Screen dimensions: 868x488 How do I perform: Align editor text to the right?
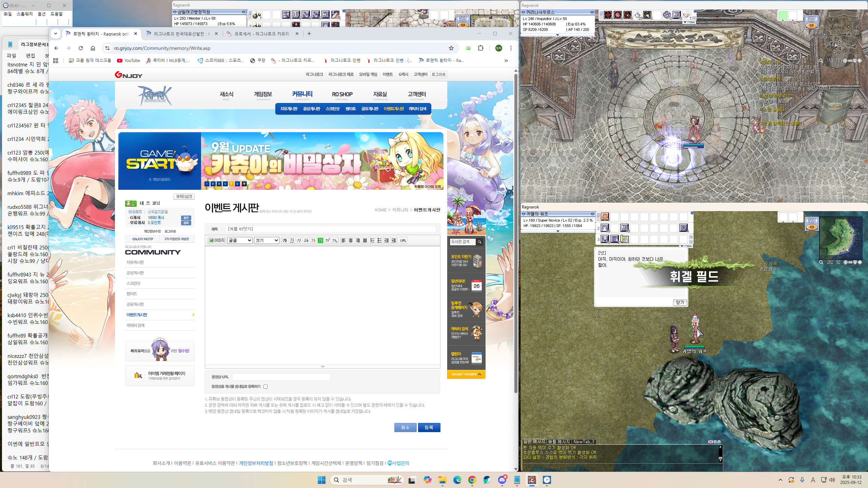coord(358,240)
